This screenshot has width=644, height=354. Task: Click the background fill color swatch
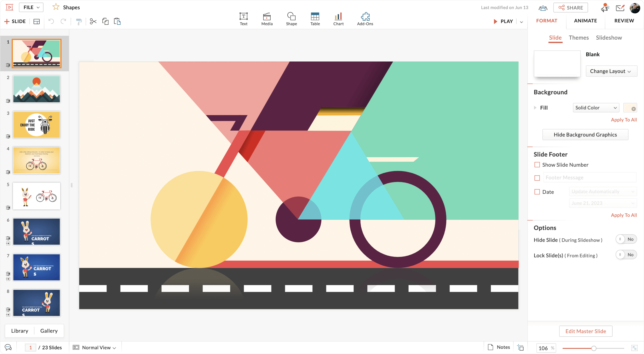[x=630, y=108]
